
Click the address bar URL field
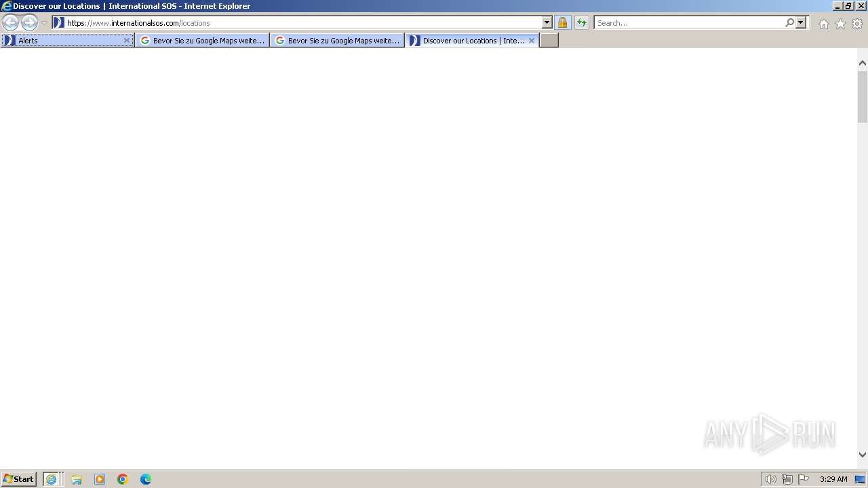[x=303, y=23]
